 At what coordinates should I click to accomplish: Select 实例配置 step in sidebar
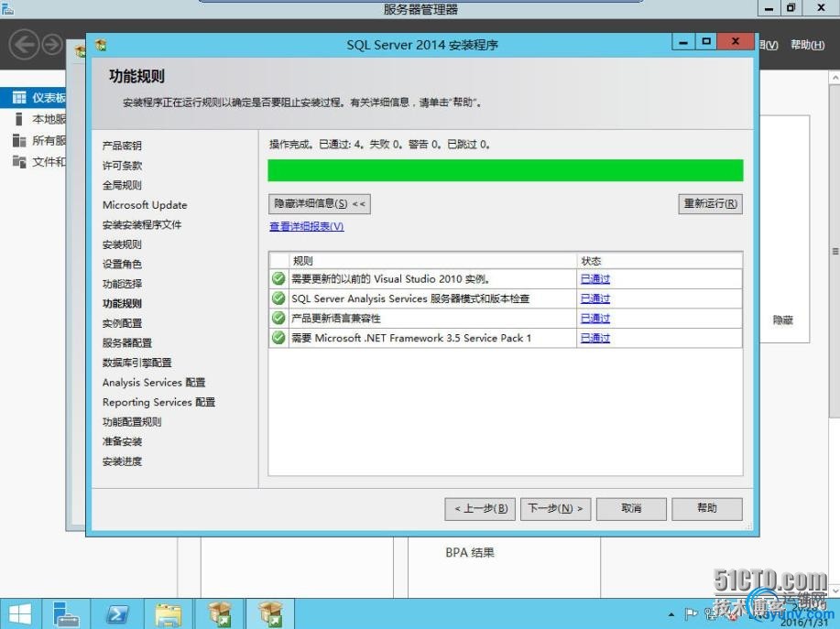tap(122, 323)
